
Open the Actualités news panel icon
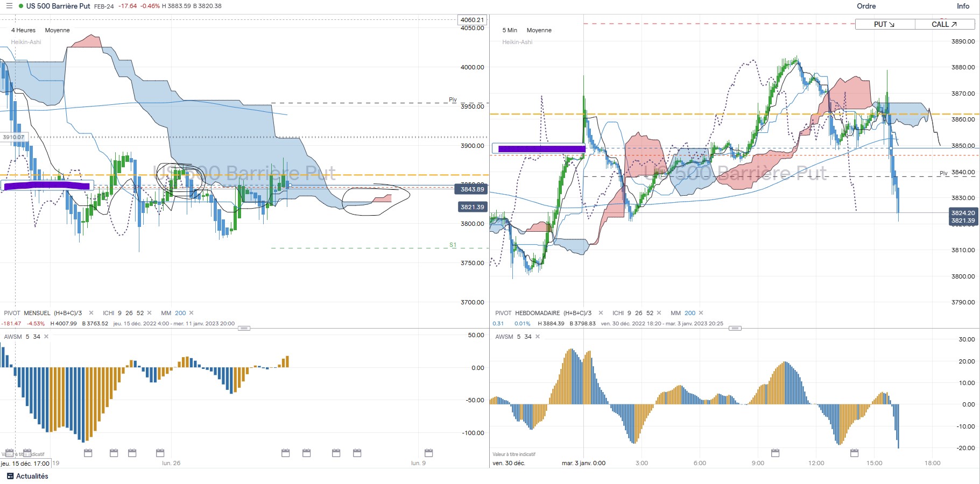click(x=10, y=476)
